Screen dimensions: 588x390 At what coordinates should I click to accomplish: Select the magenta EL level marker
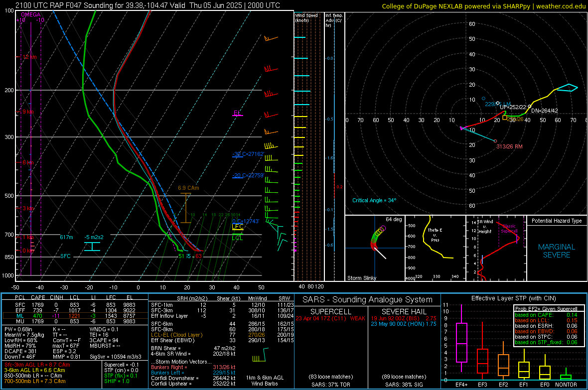[x=237, y=113]
